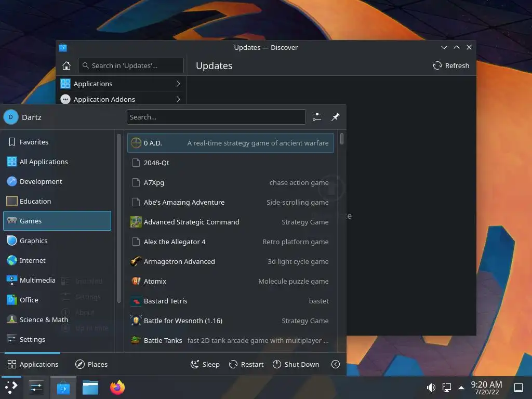Click the Restart button
This screenshot has width=532, height=399.
pyautogui.click(x=246, y=364)
